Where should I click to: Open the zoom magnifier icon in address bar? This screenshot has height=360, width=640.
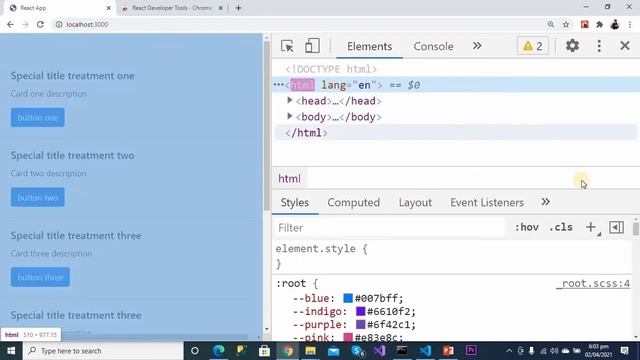(x=551, y=24)
